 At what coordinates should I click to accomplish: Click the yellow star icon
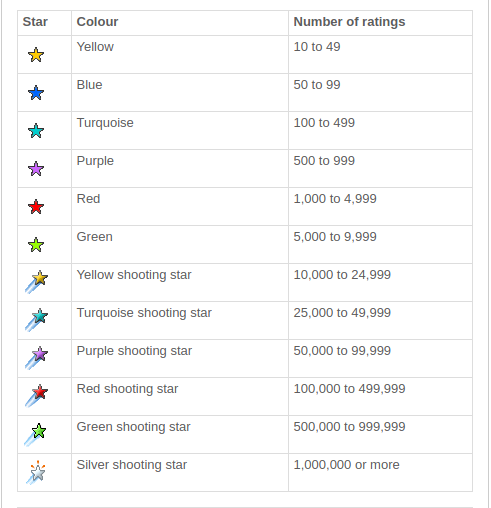click(36, 55)
